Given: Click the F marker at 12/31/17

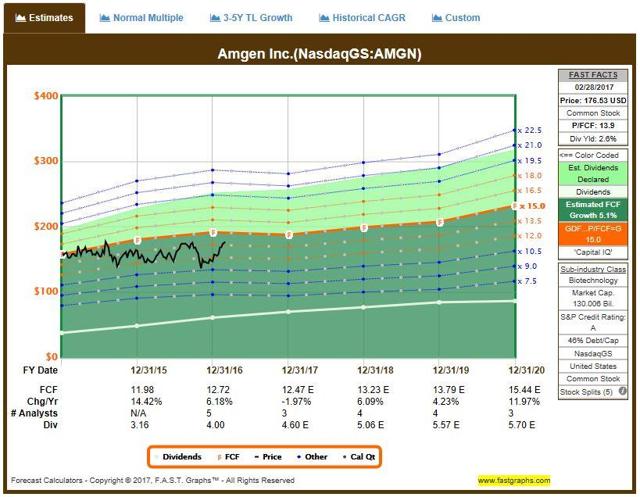Looking at the screenshot, I should click(x=289, y=235).
